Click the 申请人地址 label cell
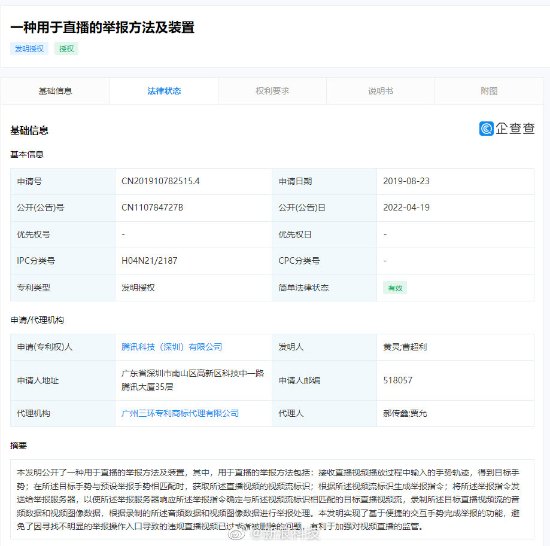The height and width of the screenshot is (546, 550). [x=63, y=380]
